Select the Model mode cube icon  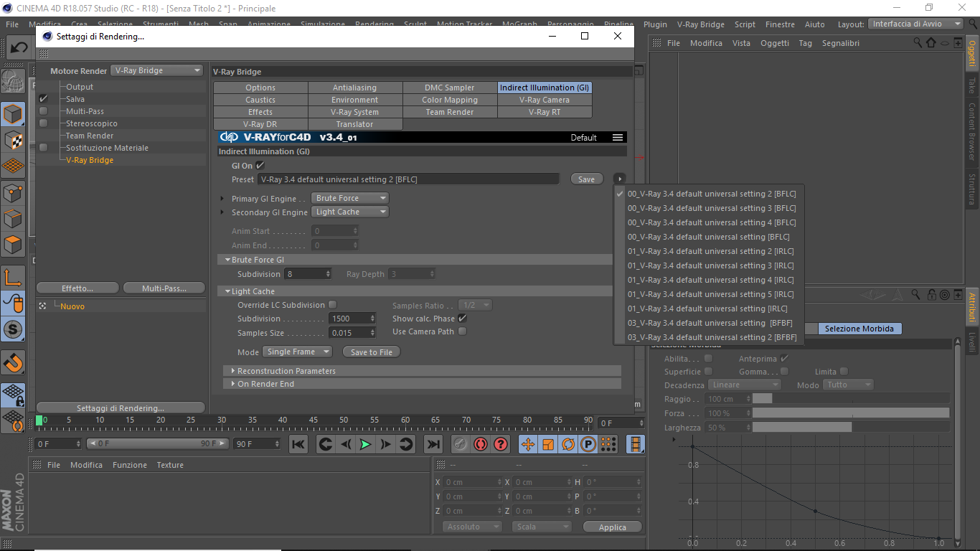pyautogui.click(x=14, y=114)
